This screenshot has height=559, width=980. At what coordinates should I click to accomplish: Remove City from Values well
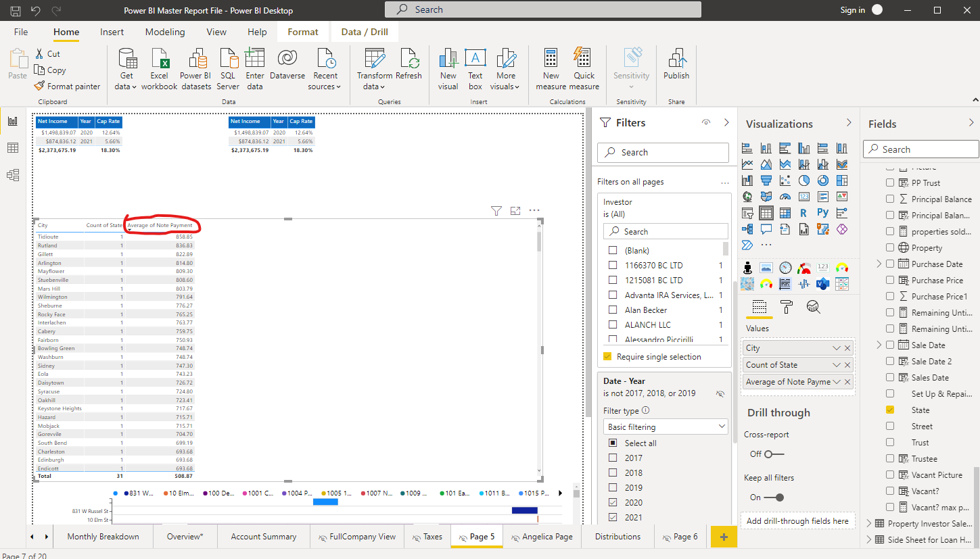847,348
